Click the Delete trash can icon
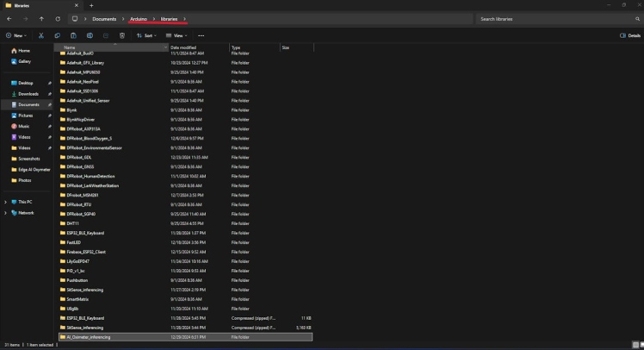644x350 pixels. tap(122, 35)
